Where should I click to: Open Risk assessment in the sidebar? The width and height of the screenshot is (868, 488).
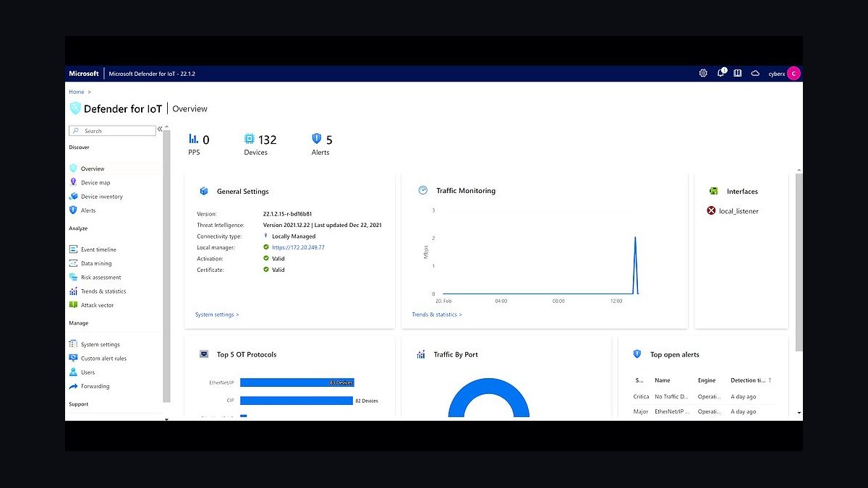[x=95, y=278]
